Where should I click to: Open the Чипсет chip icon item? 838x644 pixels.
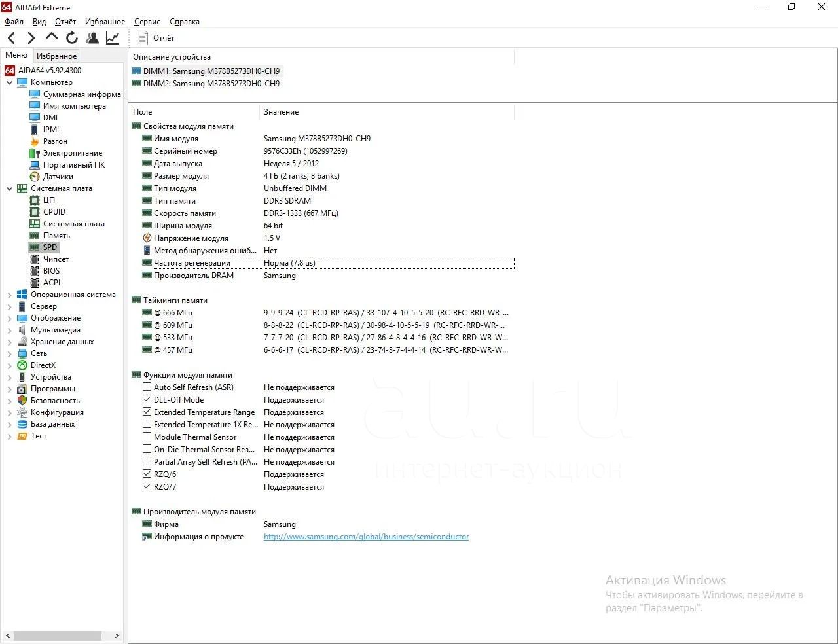(35, 259)
